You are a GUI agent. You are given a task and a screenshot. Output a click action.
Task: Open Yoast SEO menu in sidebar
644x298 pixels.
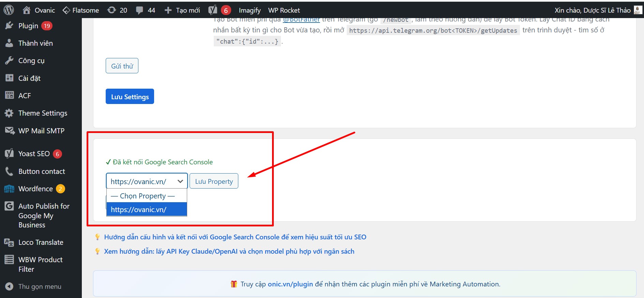tap(34, 154)
